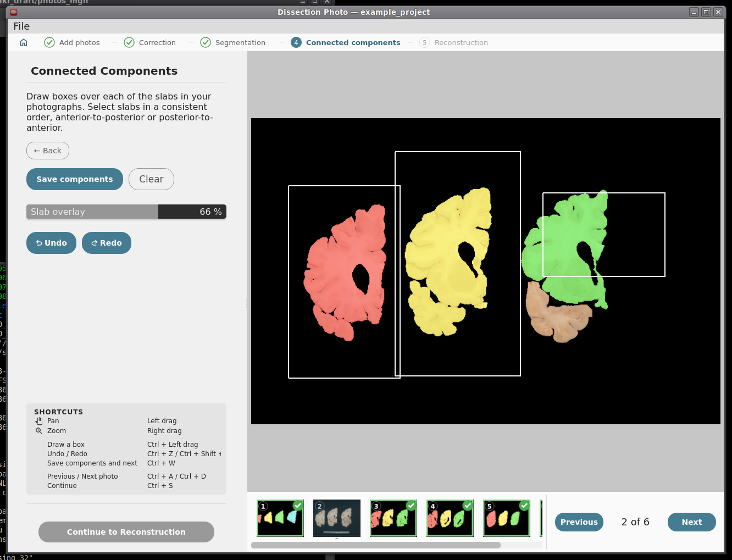Adjust the Slab overlay slider
The width and height of the screenshot is (732, 560).
pyautogui.click(x=126, y=212)
